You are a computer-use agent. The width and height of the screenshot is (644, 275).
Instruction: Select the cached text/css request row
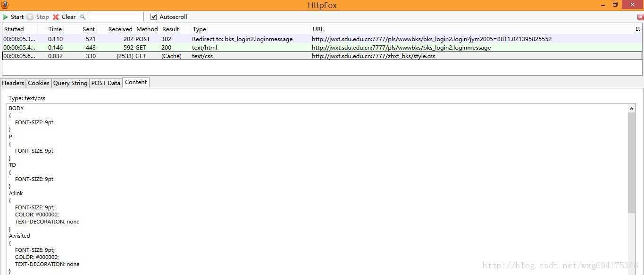click(322, 56)
